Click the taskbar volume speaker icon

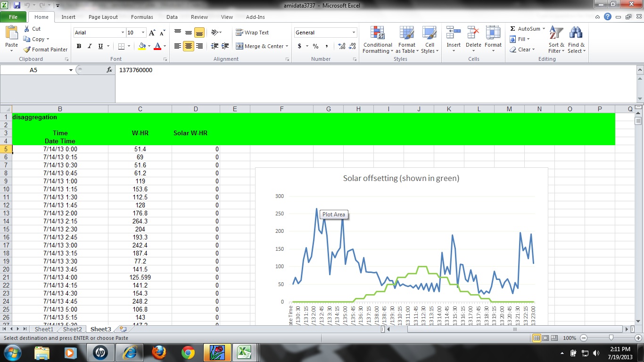click(596, 353)
